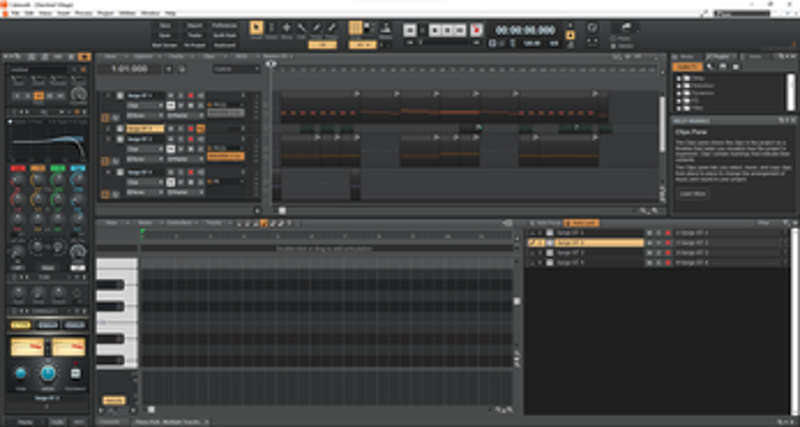
Task: Open the Custom track control preset dropdown
Action: point(236,69)
